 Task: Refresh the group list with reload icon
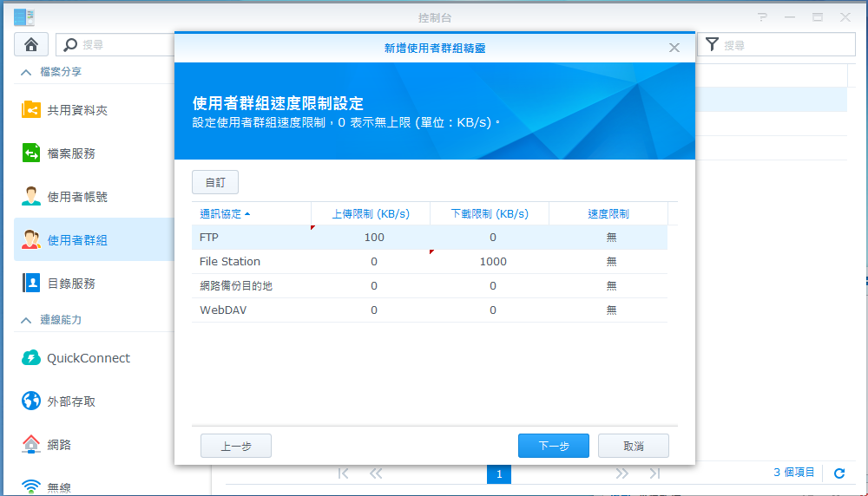point(839,473)
